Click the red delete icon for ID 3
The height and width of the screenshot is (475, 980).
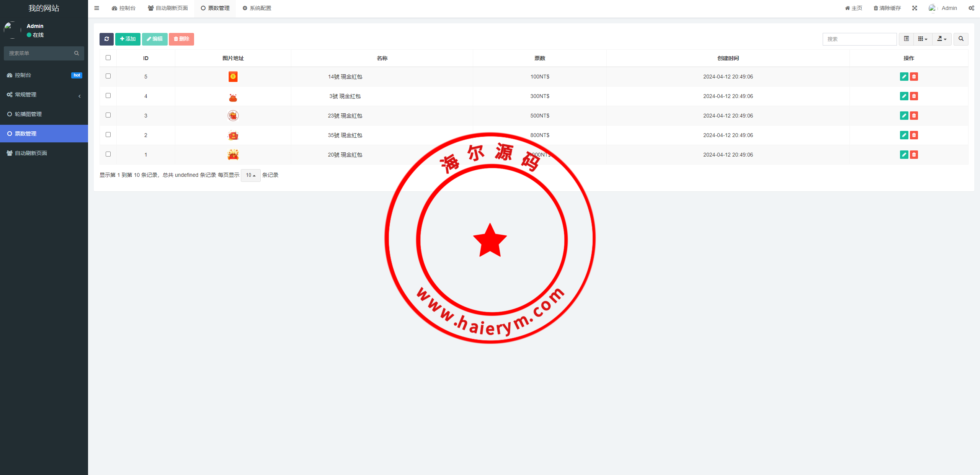click(x=914, y=116)
